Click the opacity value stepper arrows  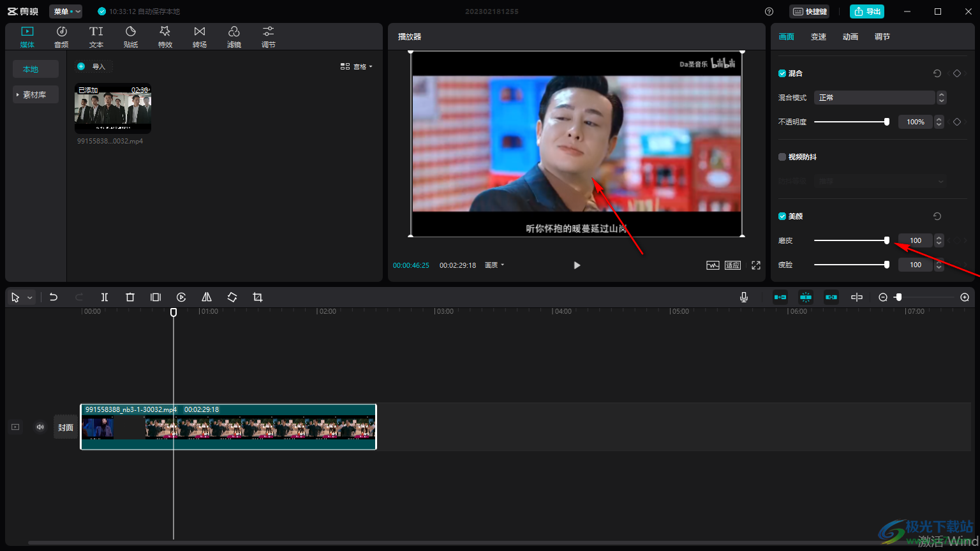(x=939, y=122)
